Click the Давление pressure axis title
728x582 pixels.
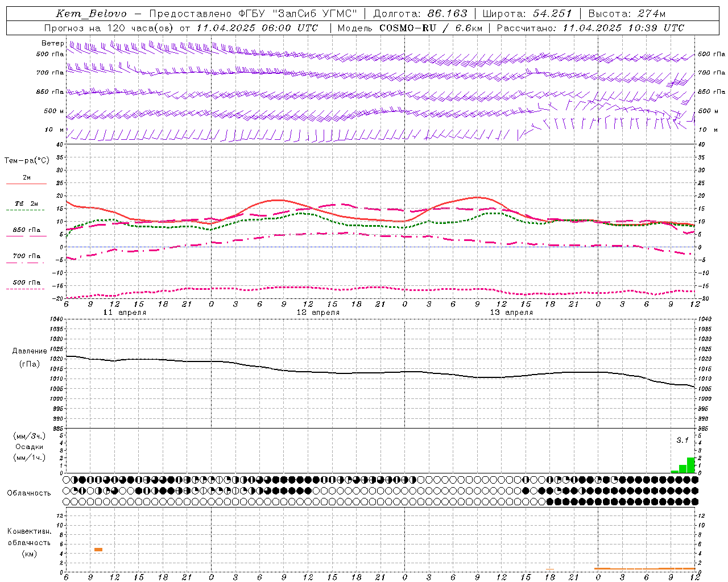pos(30,351)
